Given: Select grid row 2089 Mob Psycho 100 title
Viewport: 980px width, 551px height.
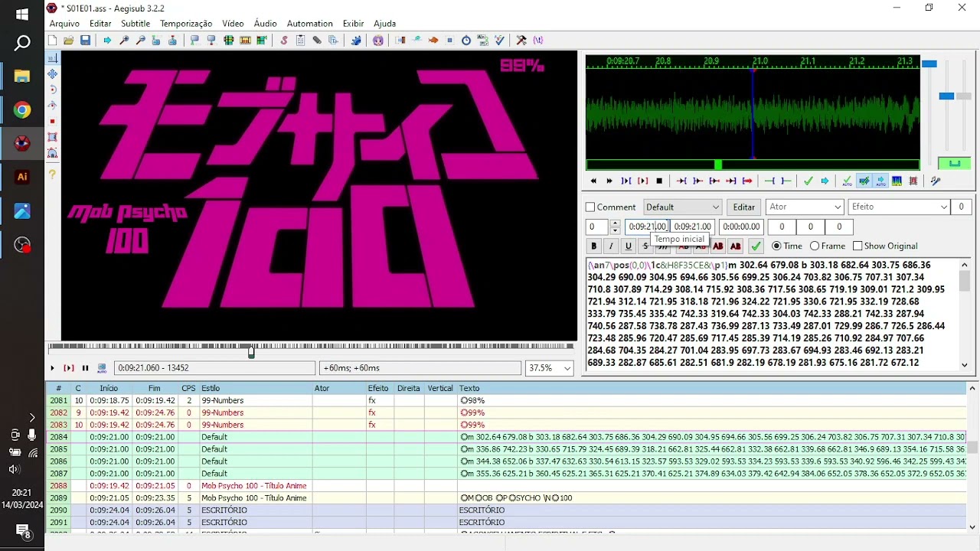Looking at the screenshot, I should (x=505, y=498).
